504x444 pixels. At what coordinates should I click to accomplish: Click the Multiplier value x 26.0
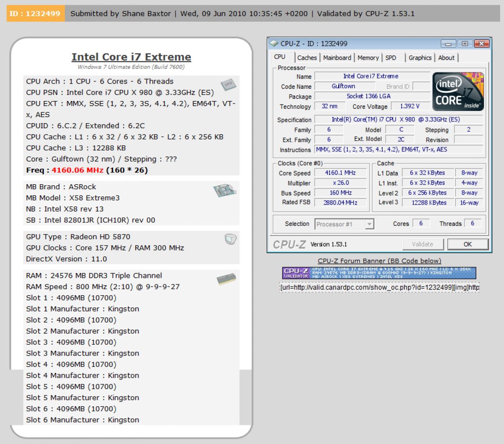click(340, 183)
